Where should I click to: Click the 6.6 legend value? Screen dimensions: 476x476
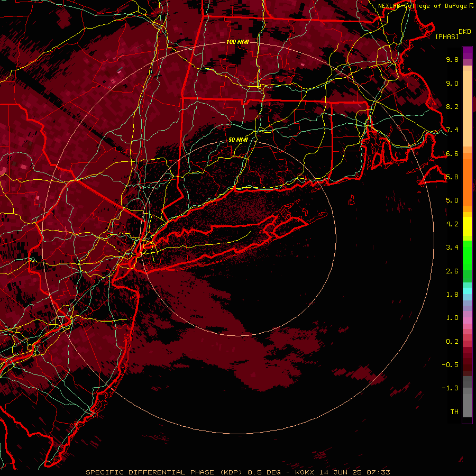click(x=452, y=153)
